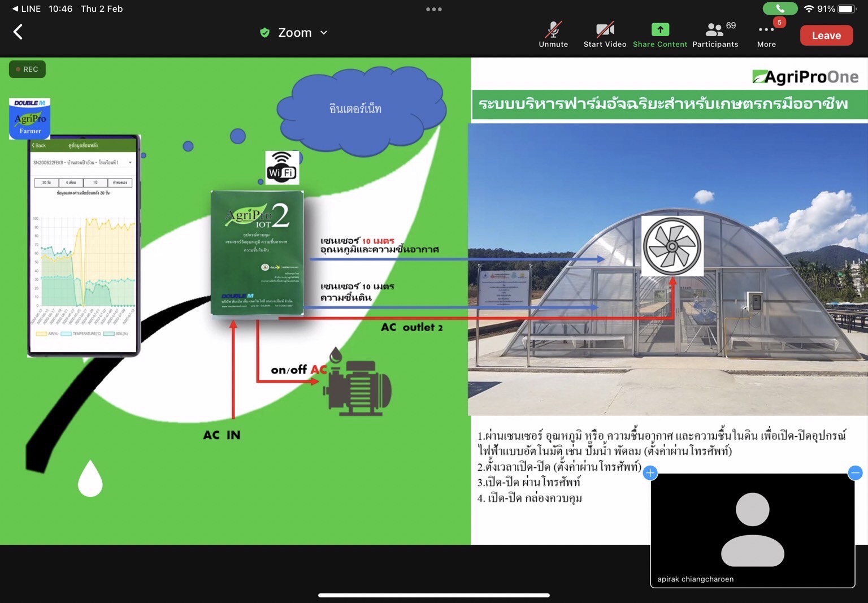
Task: Tap the AgriPro Farmer app logo
Action: point(30,118)
